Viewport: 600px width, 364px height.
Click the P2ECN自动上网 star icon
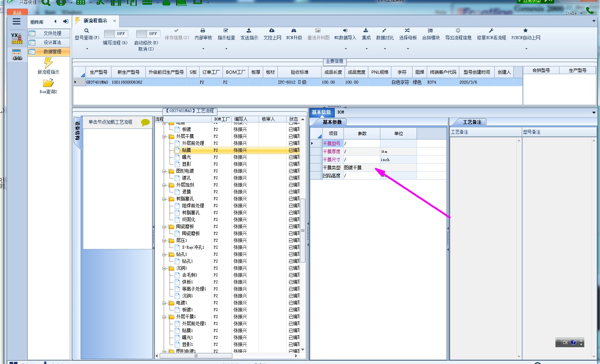tap(525, 31)
